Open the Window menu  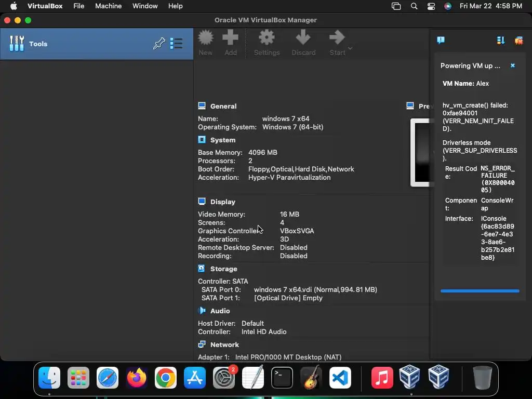click(x=145, y=6)
